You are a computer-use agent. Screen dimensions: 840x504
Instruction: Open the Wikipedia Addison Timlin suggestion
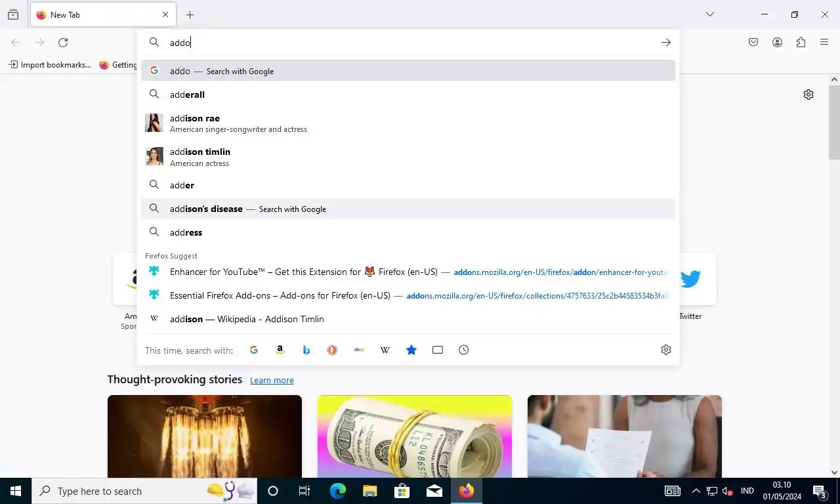(408, 319)
